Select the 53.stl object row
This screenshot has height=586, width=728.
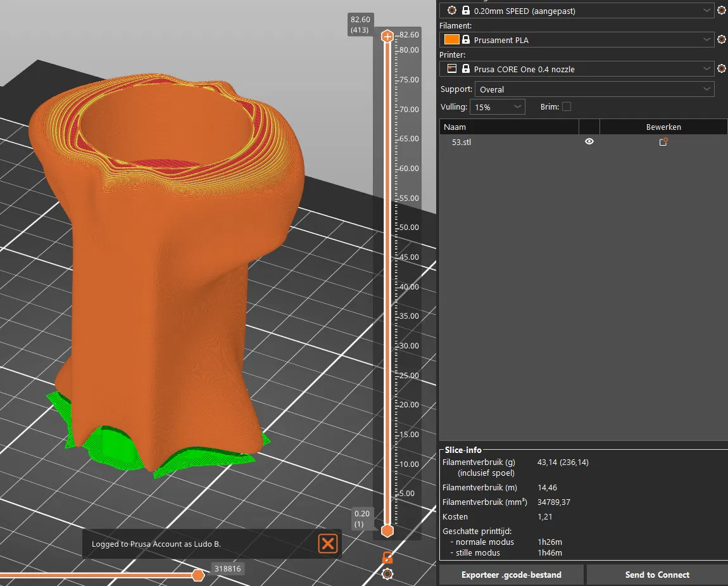coord(583,142)
